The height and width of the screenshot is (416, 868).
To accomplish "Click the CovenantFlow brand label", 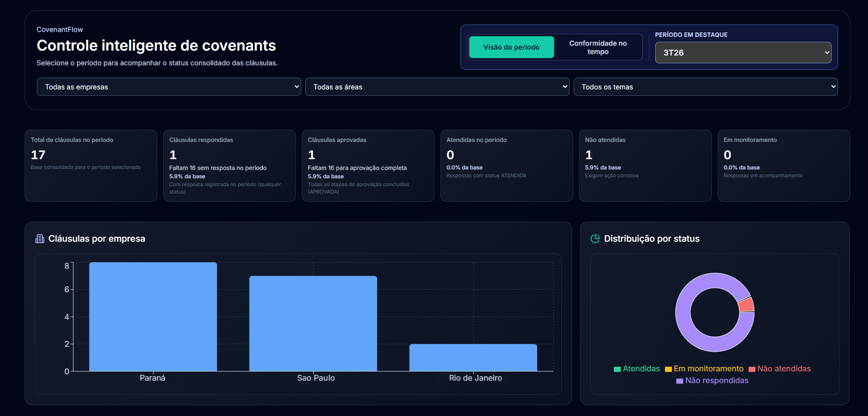I will pos(60,29).
